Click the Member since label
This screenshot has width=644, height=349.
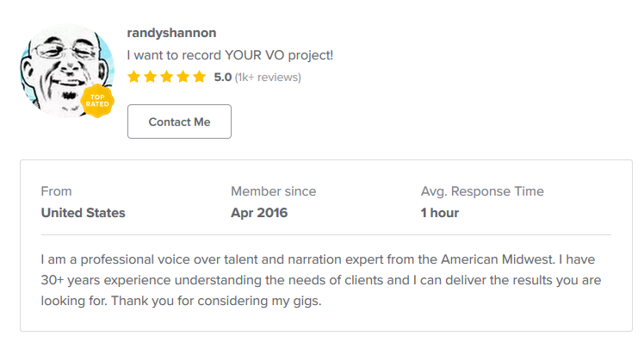pyautogui.click(x=274, y=191)
